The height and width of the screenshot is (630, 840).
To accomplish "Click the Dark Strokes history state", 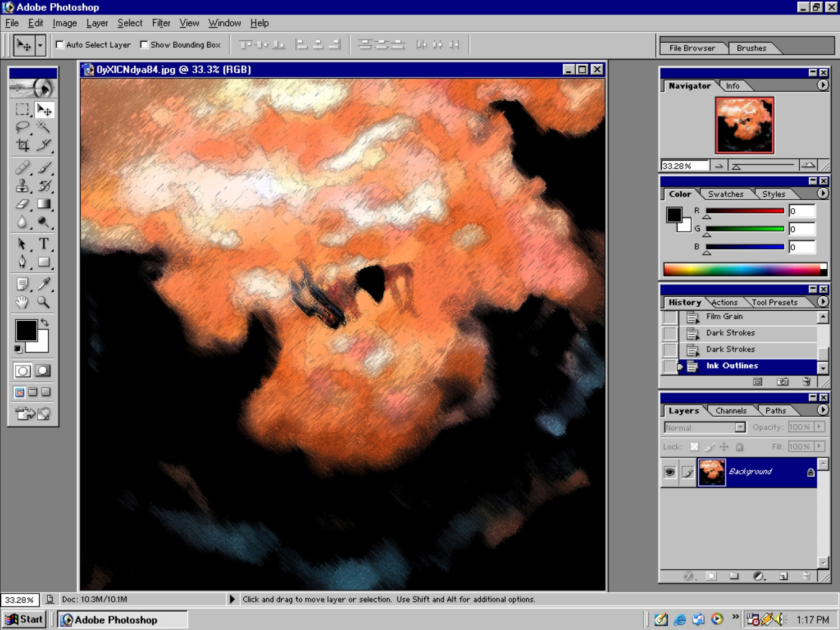I will (x=730, y=333).
